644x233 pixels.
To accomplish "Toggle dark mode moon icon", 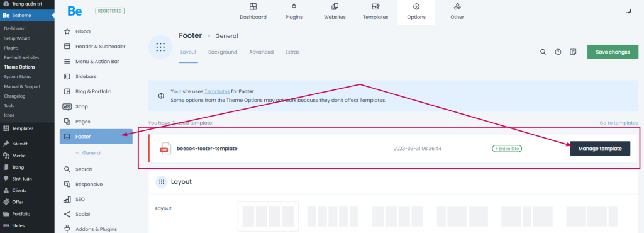I will [x=628, y=11].
